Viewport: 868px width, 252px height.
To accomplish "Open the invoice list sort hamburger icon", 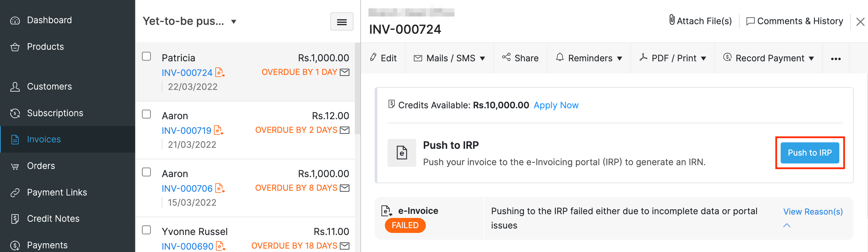I will click(342, 21).
